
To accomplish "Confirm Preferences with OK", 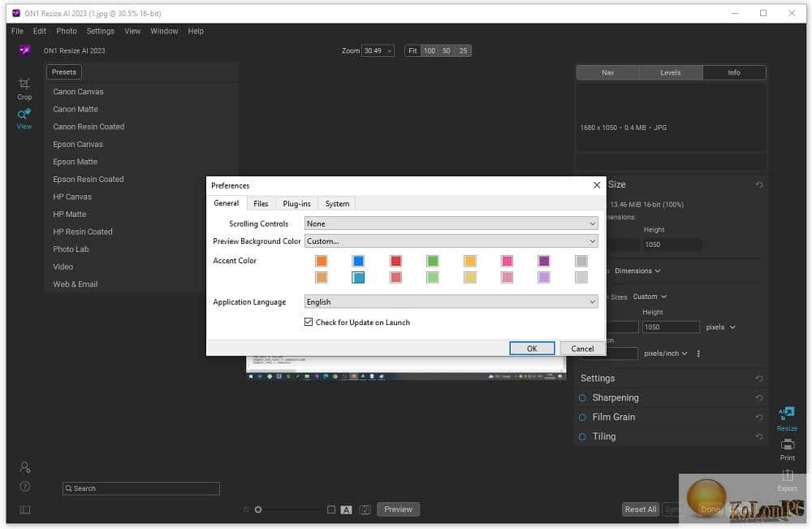I will pyautogui.click(x=532, y=348).
